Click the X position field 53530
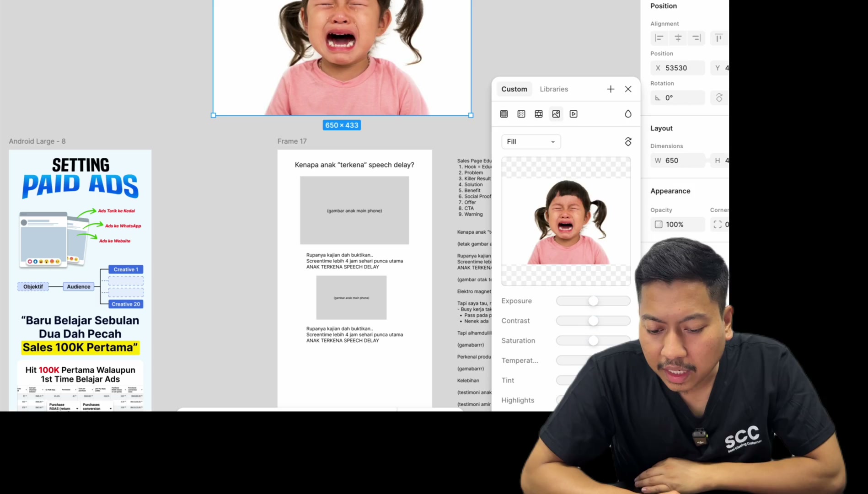This screenshot has height=494, width=868. (678, 68)
